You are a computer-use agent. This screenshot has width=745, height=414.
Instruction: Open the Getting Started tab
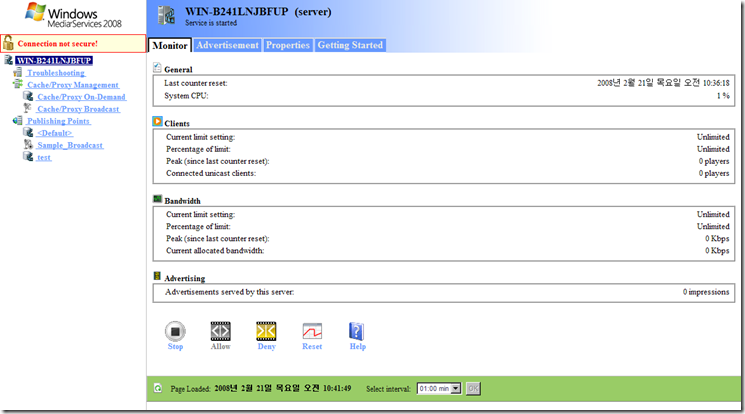pos(350,45)
